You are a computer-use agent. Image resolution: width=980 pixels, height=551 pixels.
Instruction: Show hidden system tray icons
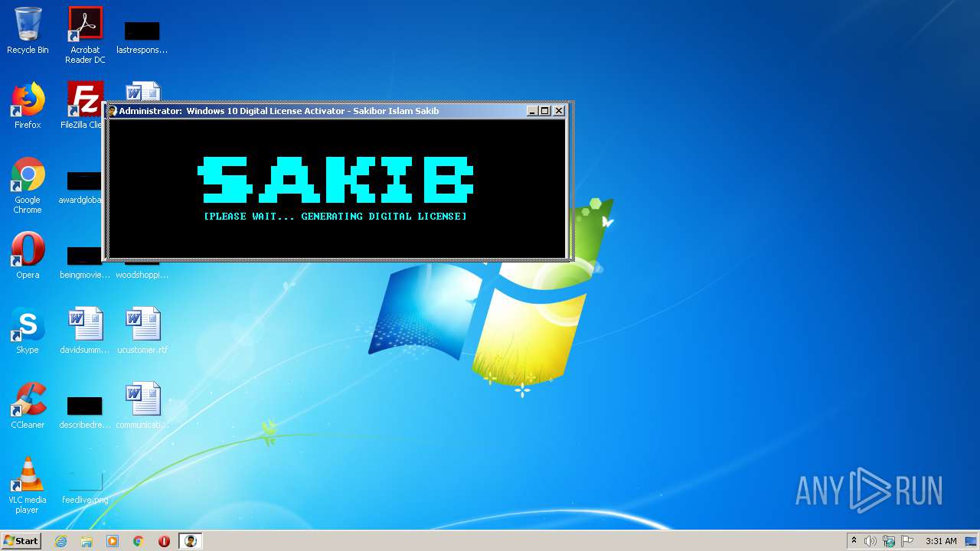coord(854,541)
